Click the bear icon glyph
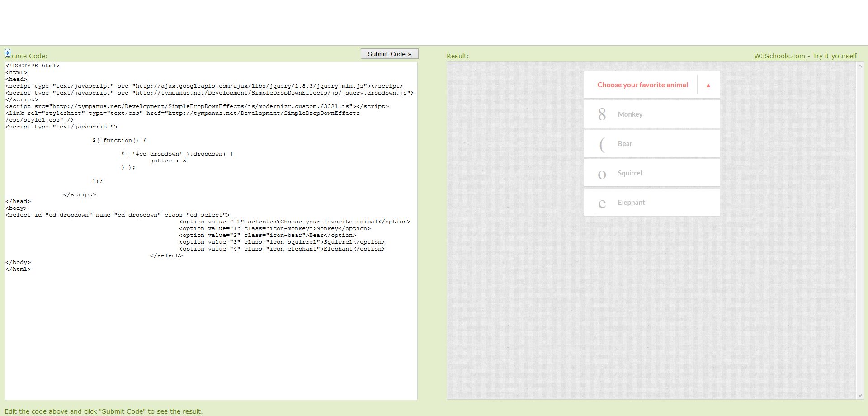Screen dimensions: 868x416 (x=602, y=144)
